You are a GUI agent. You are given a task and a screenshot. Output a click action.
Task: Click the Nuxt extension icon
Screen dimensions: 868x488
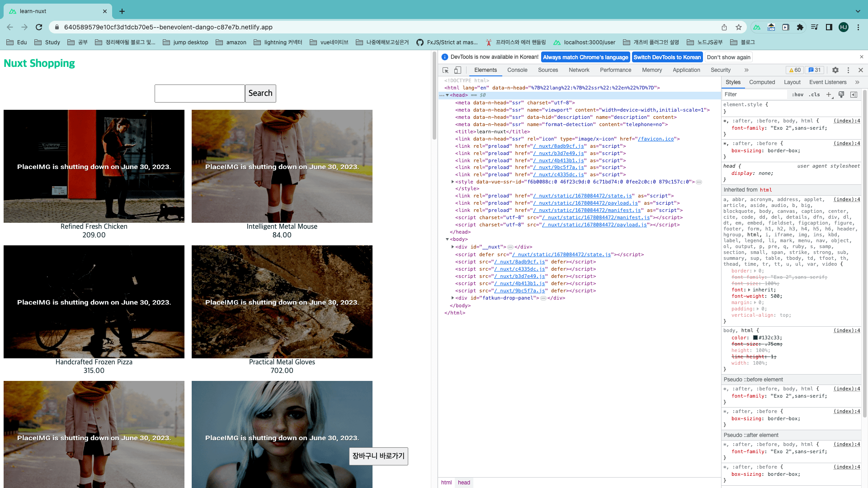tap(757, 27)
